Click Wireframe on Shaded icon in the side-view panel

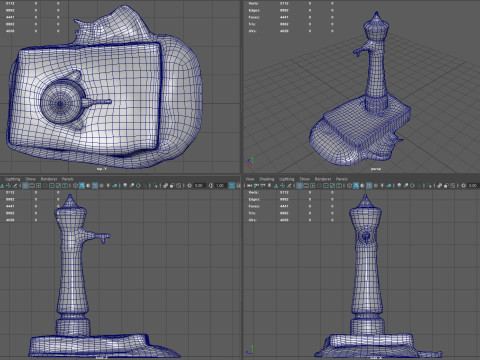(95, 185)
